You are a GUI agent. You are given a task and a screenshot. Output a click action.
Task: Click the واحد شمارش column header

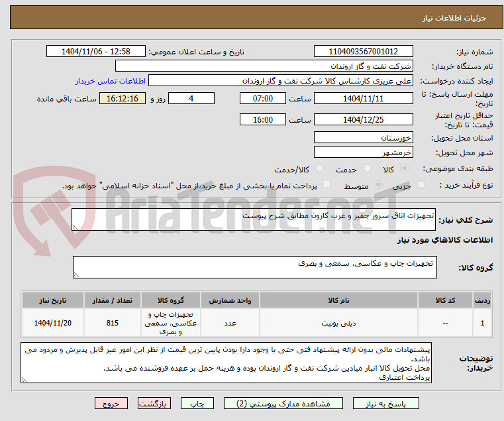230,300
